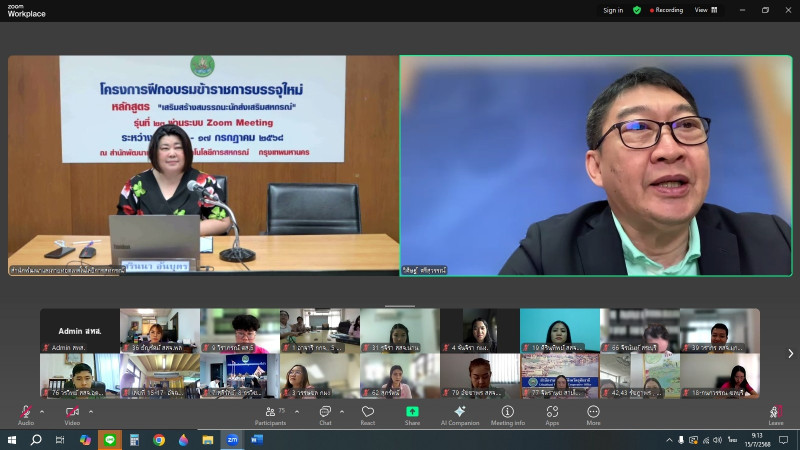Expand chat options arrow
This screenshot has width=800, height=450.
click(342, 412)
